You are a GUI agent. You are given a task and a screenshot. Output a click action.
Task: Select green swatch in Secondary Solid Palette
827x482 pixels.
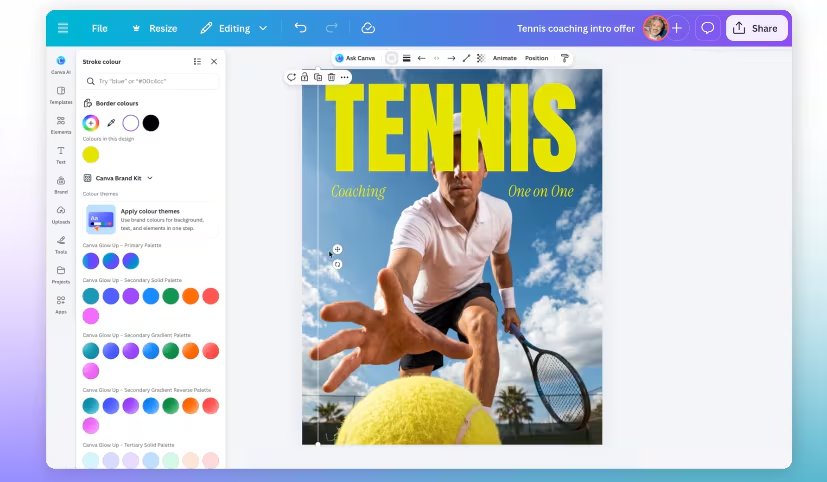[170, 296]
